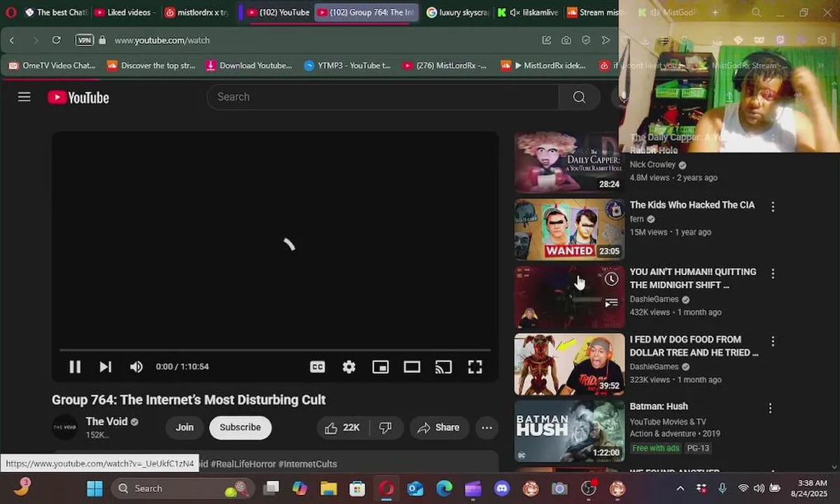840x504 pixels.
Task: Open Microsoft Edge from the taskbar
Action: click(x=444, y=488)
